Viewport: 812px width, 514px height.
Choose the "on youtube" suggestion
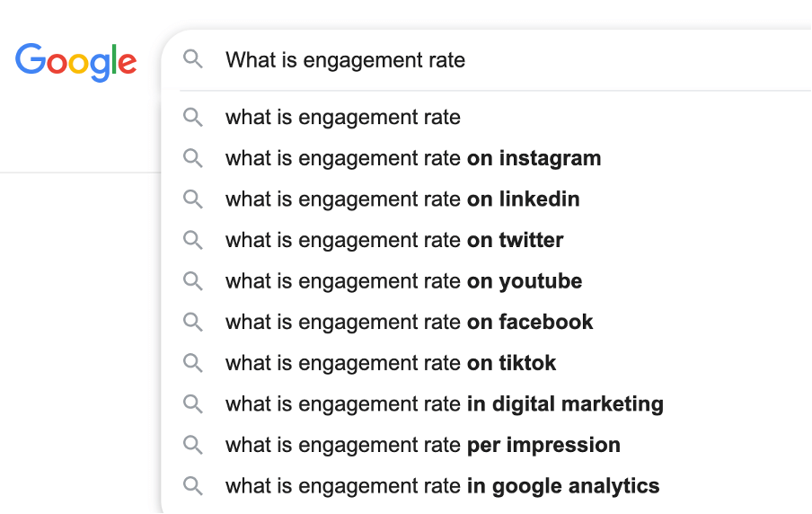click(403, 281)
